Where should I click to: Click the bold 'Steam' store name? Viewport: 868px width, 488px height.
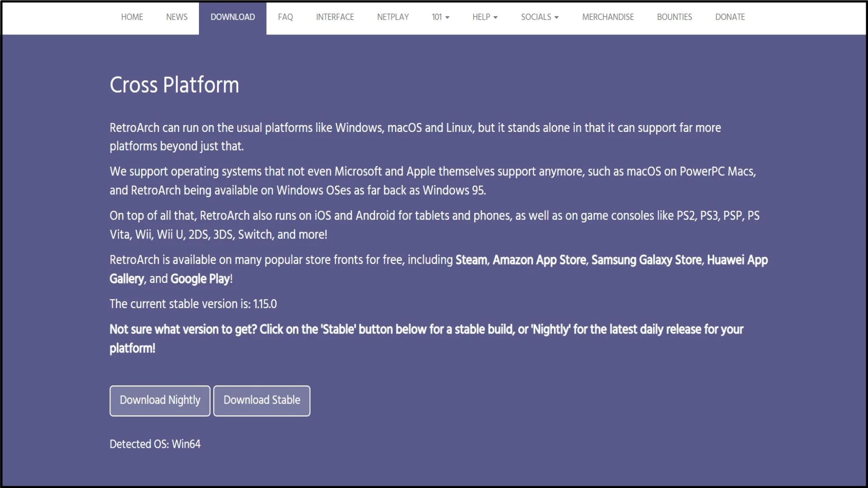[472, 260]
